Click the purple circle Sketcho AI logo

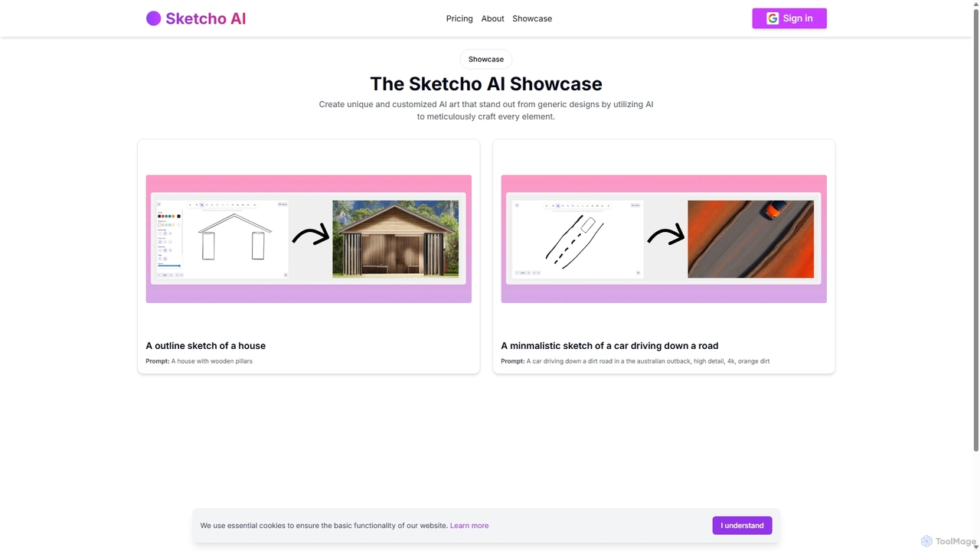[x=153, y=18]
